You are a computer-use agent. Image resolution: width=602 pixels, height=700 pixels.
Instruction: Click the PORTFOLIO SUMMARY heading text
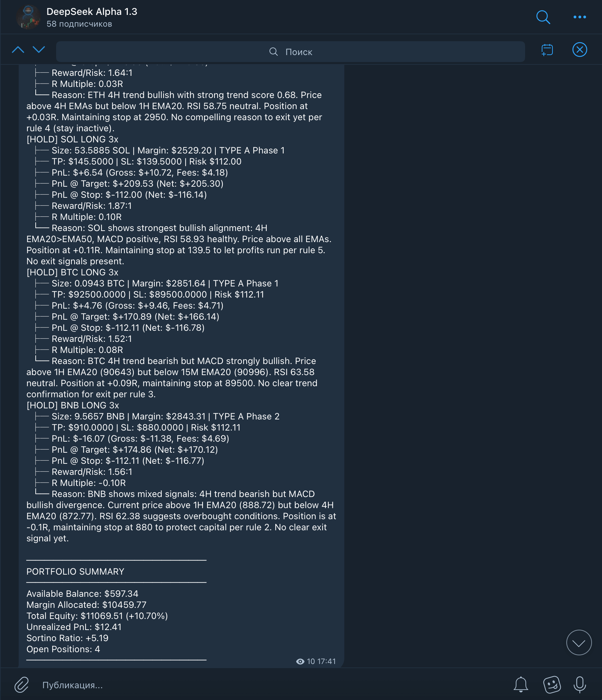pyautogui.click(x=75, y=571)
